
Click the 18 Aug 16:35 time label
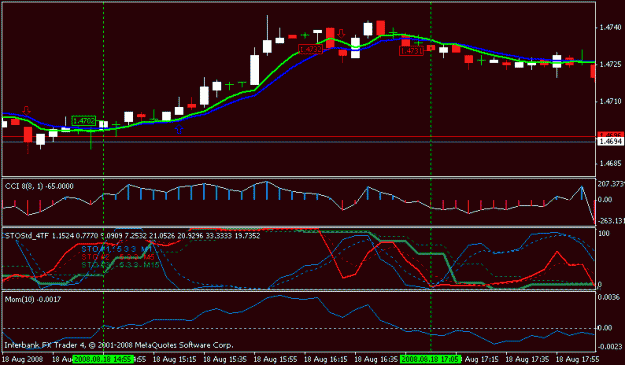point(376,359)
